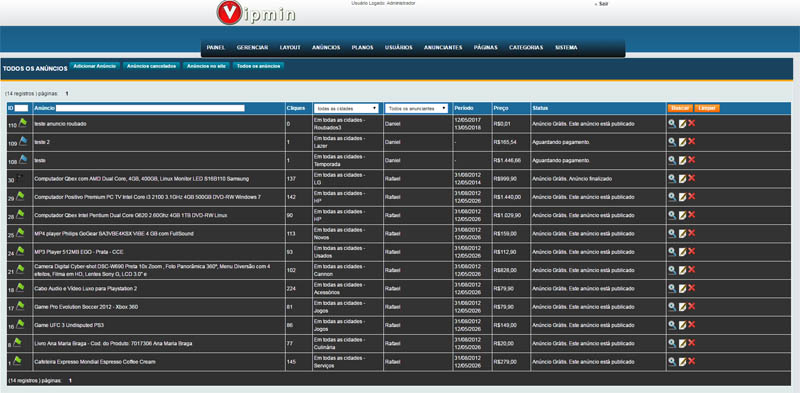Open the ANÚNCIOS menu
Image resolution: width=800 pixels, height=393 pixels.
pos(326,47)
